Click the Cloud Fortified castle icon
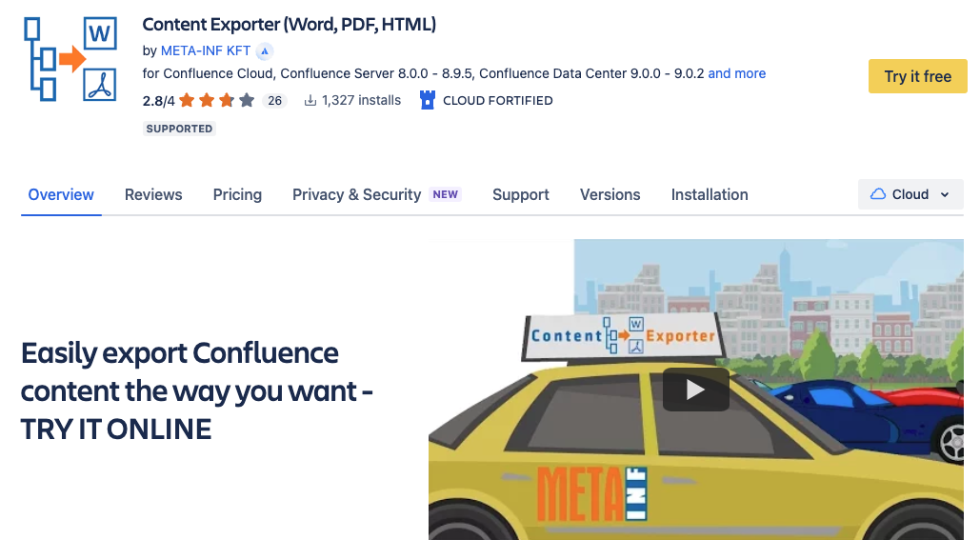The image size is (980, 560). click(428, 100)
